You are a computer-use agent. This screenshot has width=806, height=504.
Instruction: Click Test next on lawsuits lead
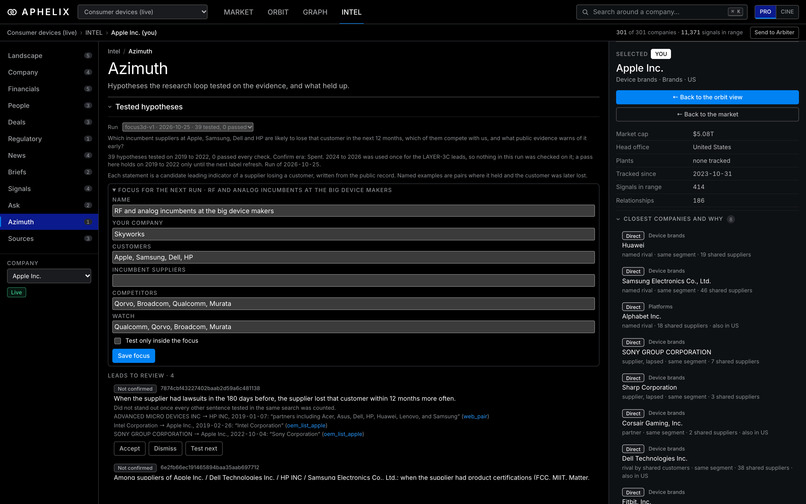[204, 448]
